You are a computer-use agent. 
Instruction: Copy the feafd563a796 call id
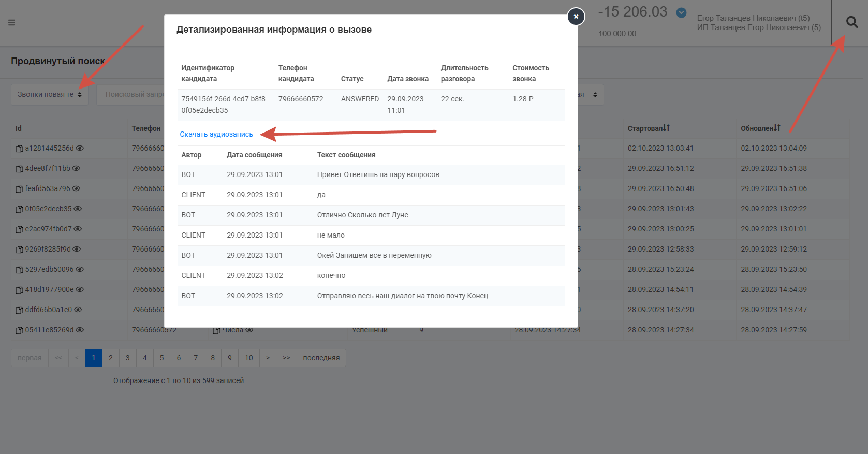(x=19, y=189)
